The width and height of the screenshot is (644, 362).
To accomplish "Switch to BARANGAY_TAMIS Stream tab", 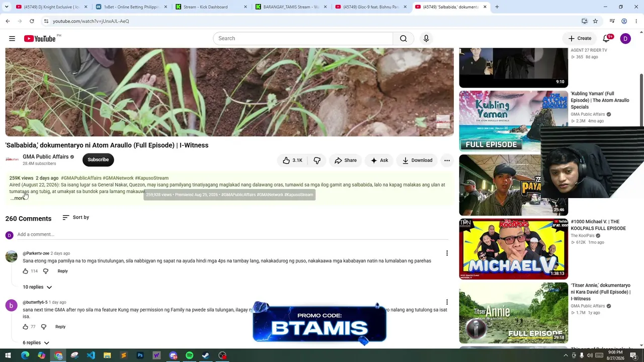I will (291, 7).
